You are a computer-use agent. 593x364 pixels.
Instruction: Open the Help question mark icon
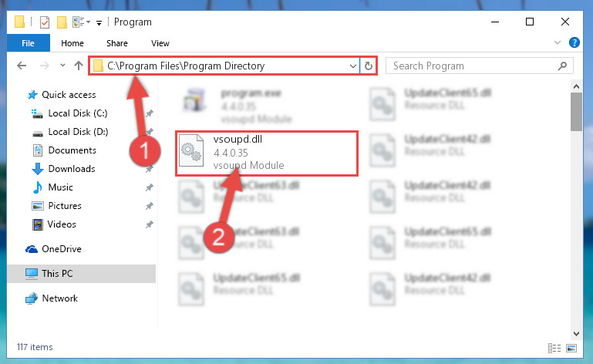pos(574,42)
